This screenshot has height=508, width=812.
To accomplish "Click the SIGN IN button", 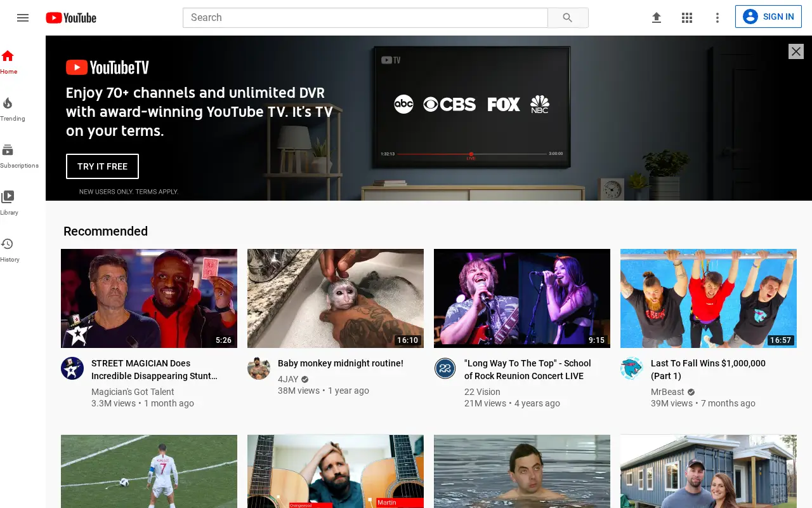I will pyautogui.click(x=768, y=17).
